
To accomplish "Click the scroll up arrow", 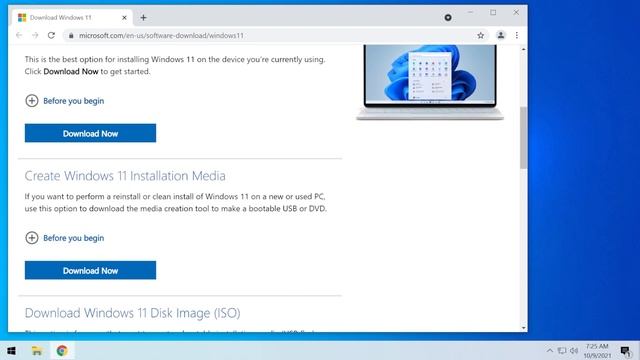I will [x=523, y=49].
